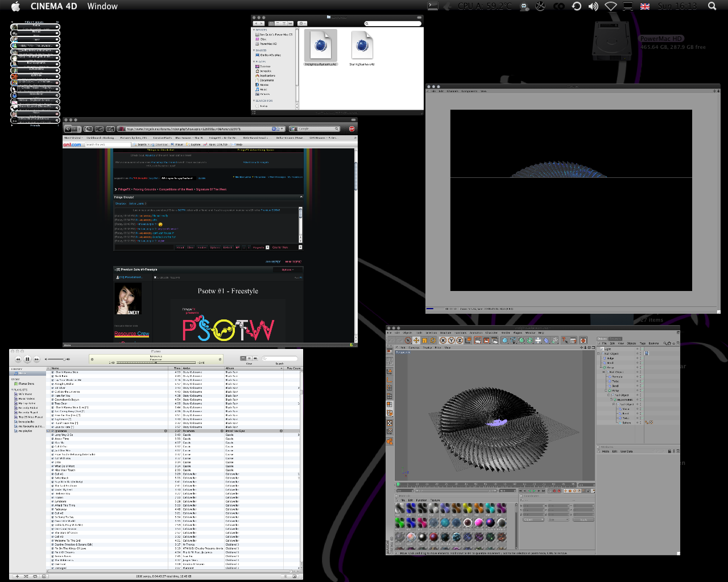This screenshot has height=582, width=728.
Task: Click 'Signature Of The Week' breadcrumb link
Action: [x=211, y=189]
